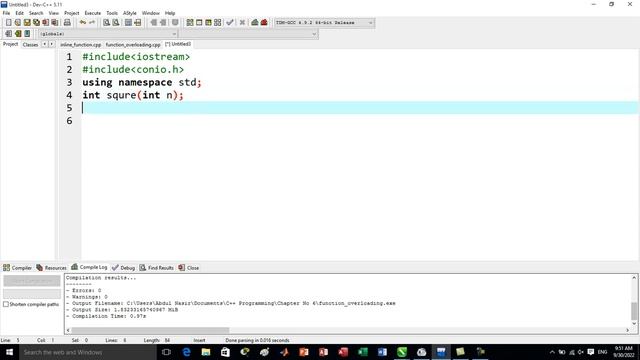640x360 pixels.
Task: Start debugging with the checkmark icon
Action: (x=230, y=23)
